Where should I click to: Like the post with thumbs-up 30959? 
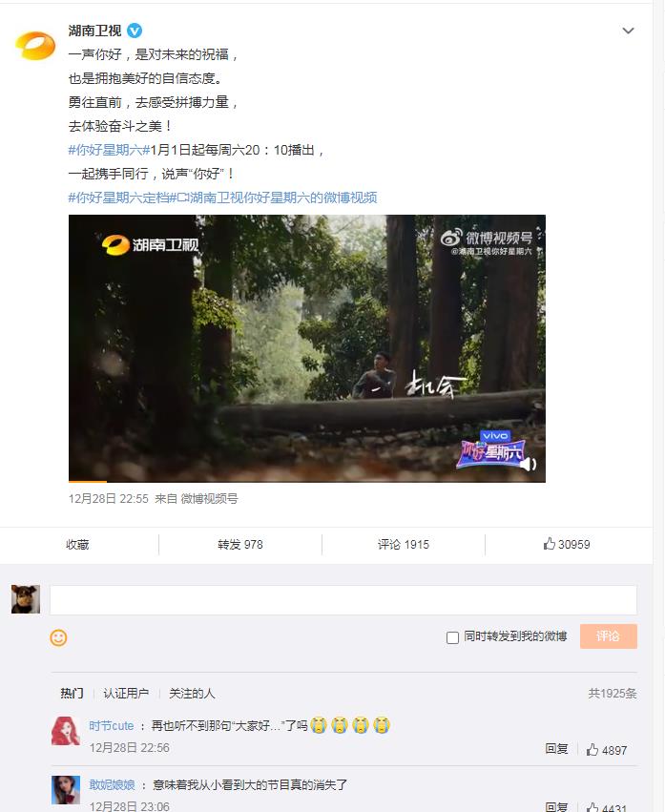[567, 544]
